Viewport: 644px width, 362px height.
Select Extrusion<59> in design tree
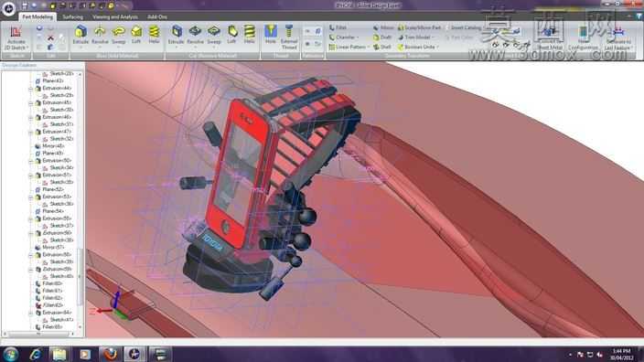[x=53, y=269]
